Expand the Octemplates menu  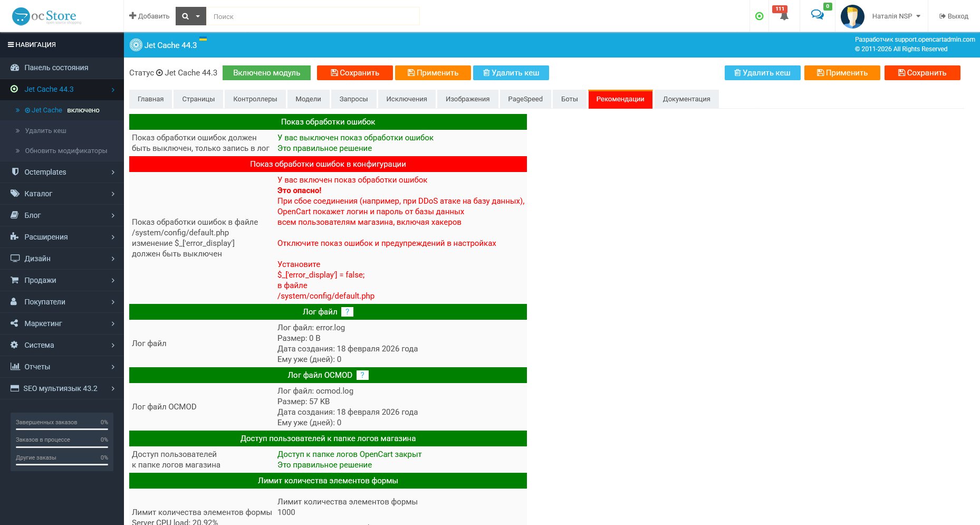point(62,172)
